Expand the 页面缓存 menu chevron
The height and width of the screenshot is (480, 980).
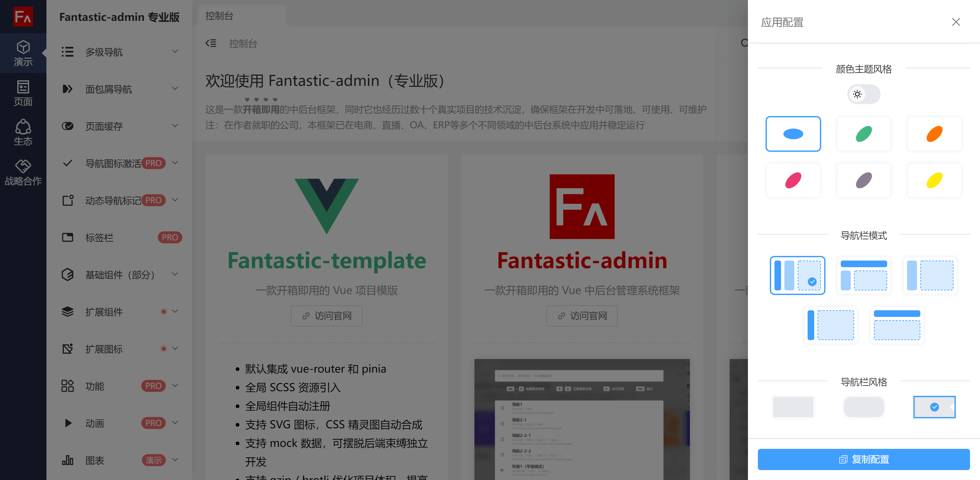click(175, 126)
